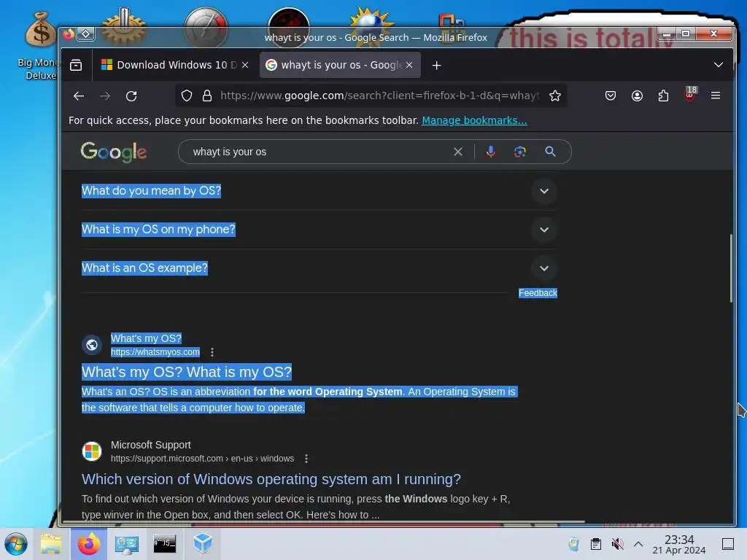Open extension icon with 18 badge

[x=690, y=95]
